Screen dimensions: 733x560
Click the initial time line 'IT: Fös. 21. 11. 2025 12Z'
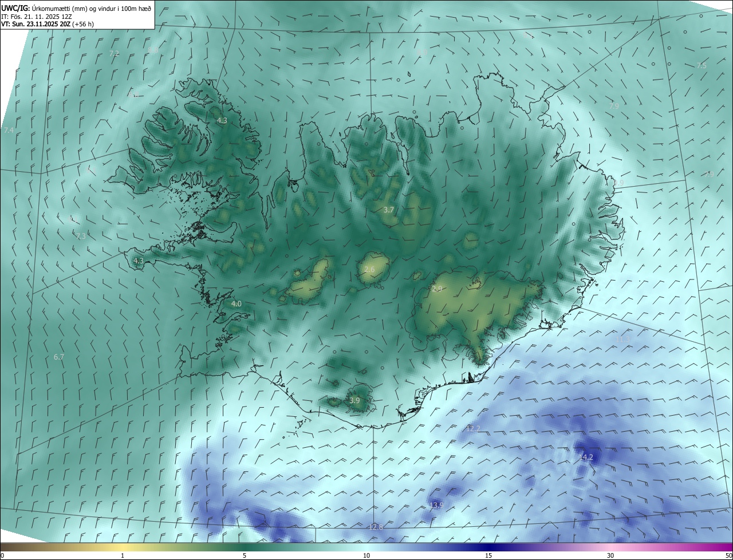36,16
